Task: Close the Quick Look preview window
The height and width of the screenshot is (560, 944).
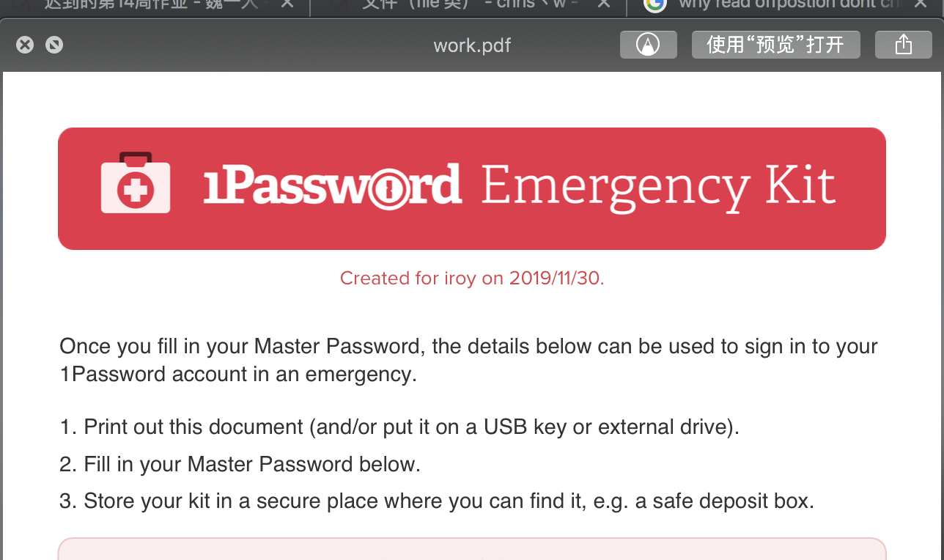Action: coord(25,45)
